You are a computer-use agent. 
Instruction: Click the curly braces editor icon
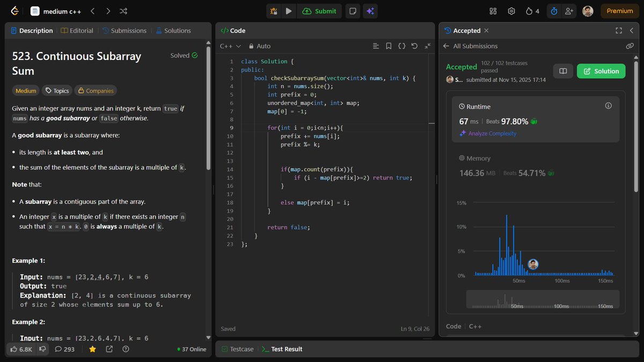401,46
